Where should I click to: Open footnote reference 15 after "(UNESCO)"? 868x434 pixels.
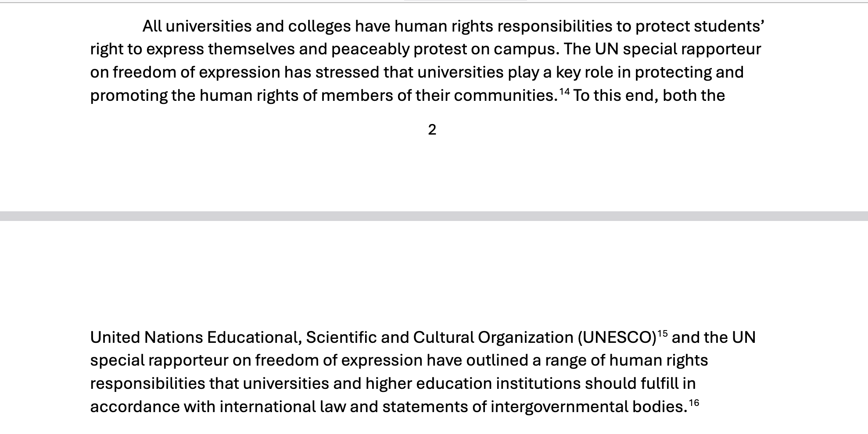point(662,333)
